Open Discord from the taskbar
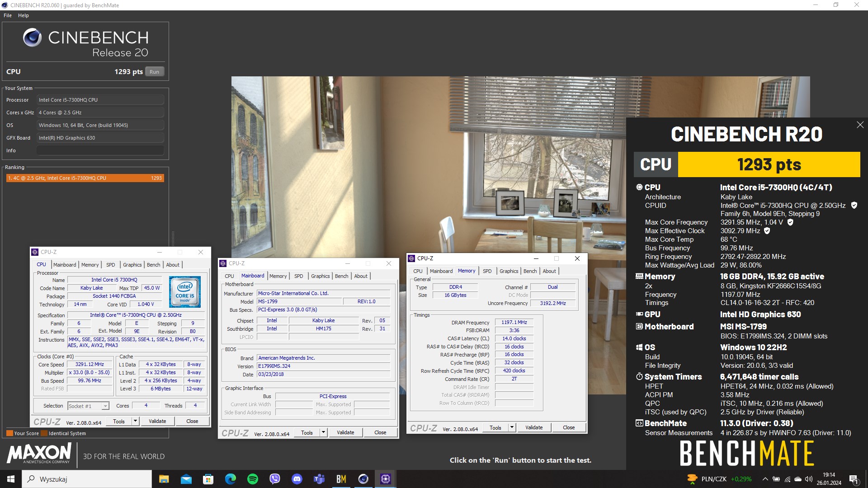The height and width of the screenshot is (488, 868). pos(297,479)
